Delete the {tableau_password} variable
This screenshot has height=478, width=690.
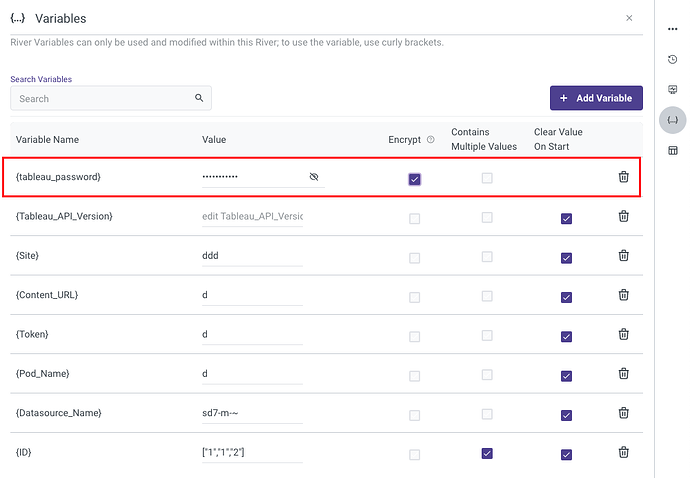click(x=623, y=177)
